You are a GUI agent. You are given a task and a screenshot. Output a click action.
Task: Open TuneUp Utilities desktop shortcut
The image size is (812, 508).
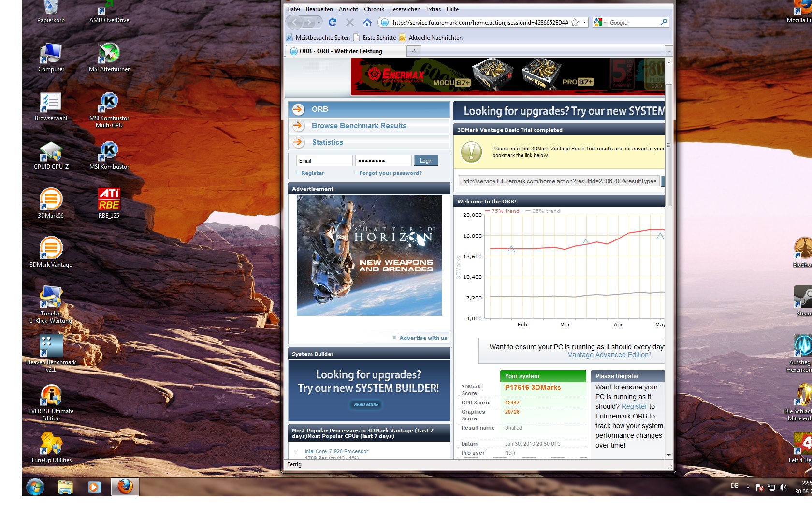point(51,448)
